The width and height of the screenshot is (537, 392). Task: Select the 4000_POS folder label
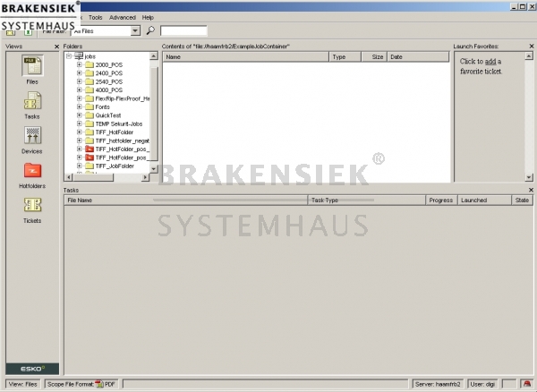[109, 90]
